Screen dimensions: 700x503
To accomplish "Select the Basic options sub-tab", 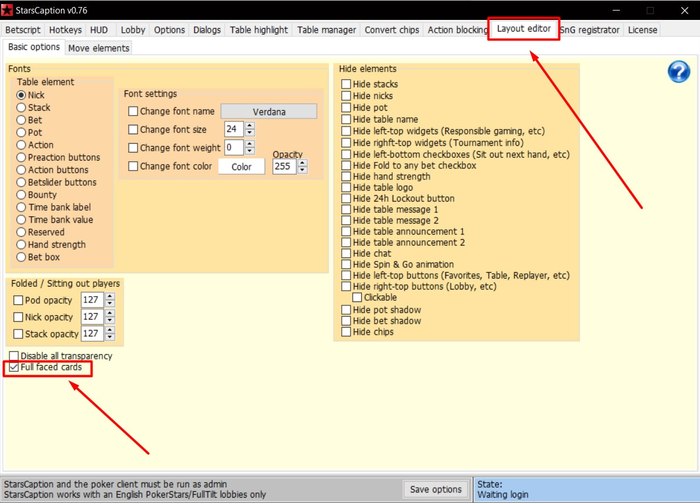I will (x=34, y=47).
